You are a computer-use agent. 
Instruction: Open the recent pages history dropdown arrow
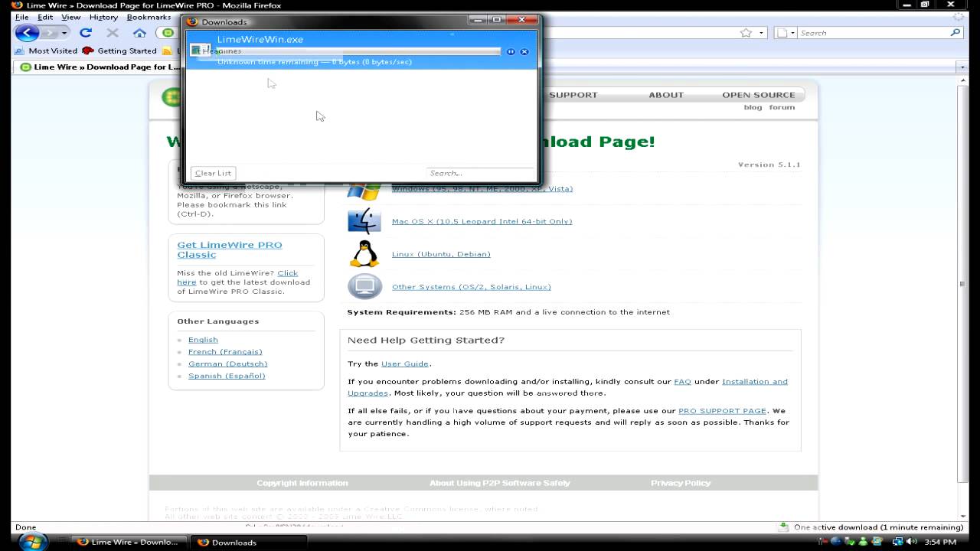(x=64, y=33)
